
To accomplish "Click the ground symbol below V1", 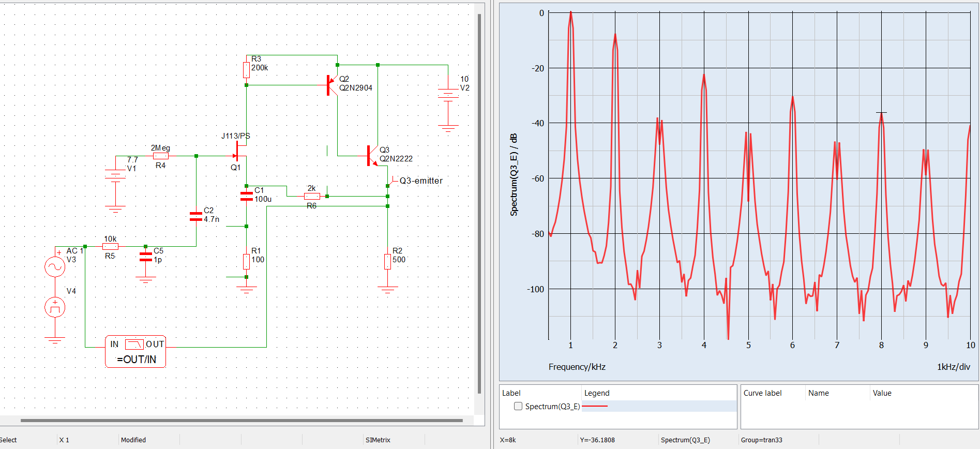I will 115,209.
